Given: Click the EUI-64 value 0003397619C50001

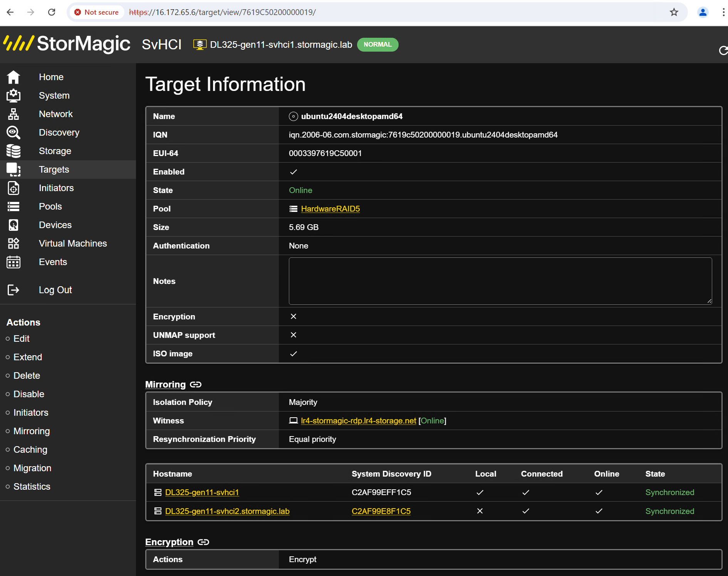Looking at the screenshot, I should (325, 153).
